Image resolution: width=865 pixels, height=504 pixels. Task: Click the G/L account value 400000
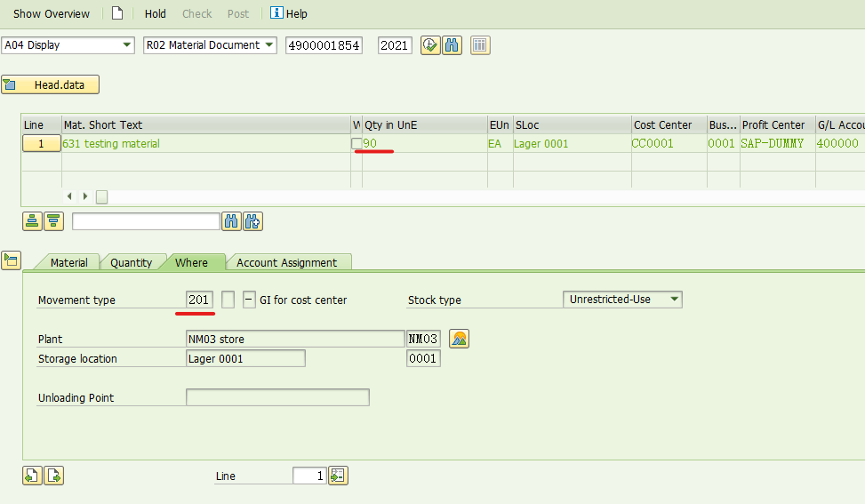pyautogui.click(x=837, y=143)
